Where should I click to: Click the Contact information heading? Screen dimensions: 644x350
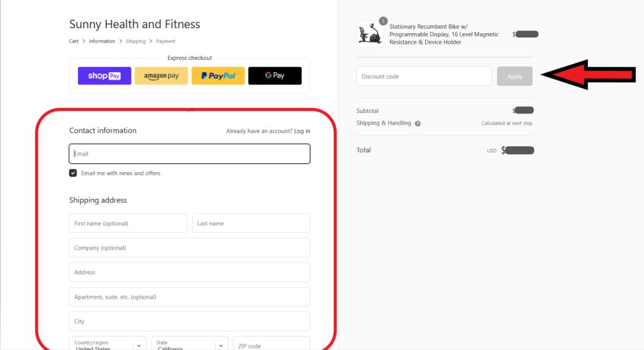click(103, 130)
